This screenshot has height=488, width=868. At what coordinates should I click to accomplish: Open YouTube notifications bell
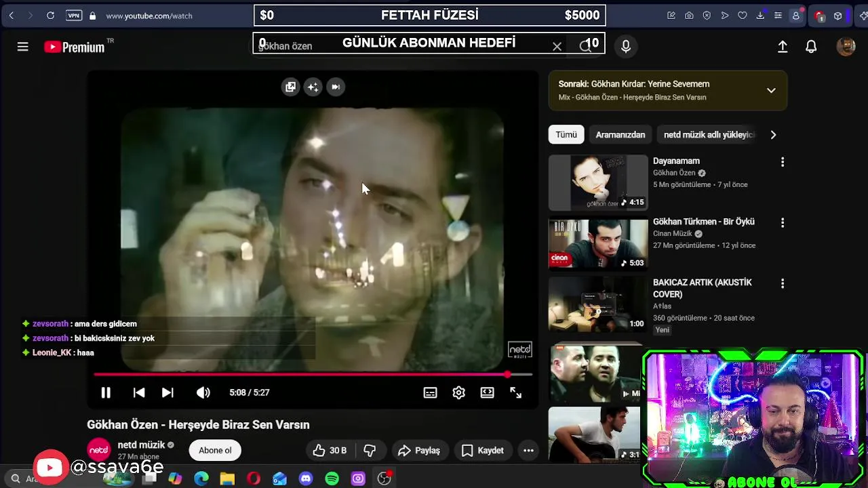pos(811,46)
